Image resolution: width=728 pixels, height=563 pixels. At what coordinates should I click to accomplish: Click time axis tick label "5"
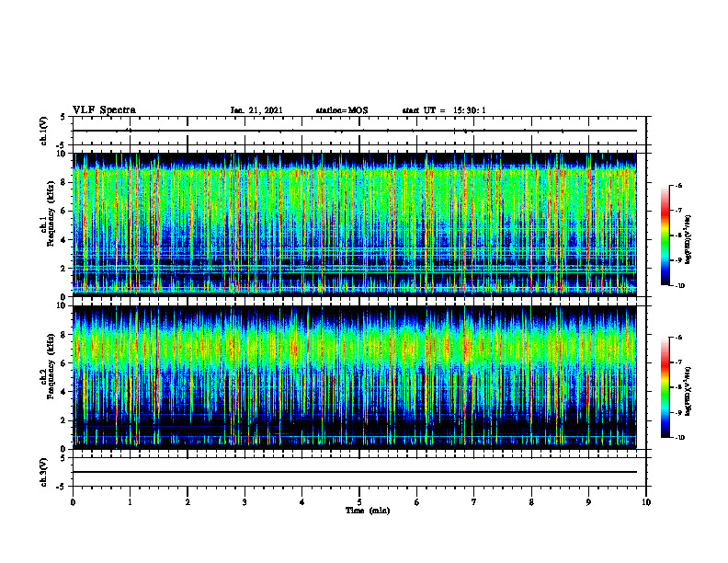pos(359,502)
